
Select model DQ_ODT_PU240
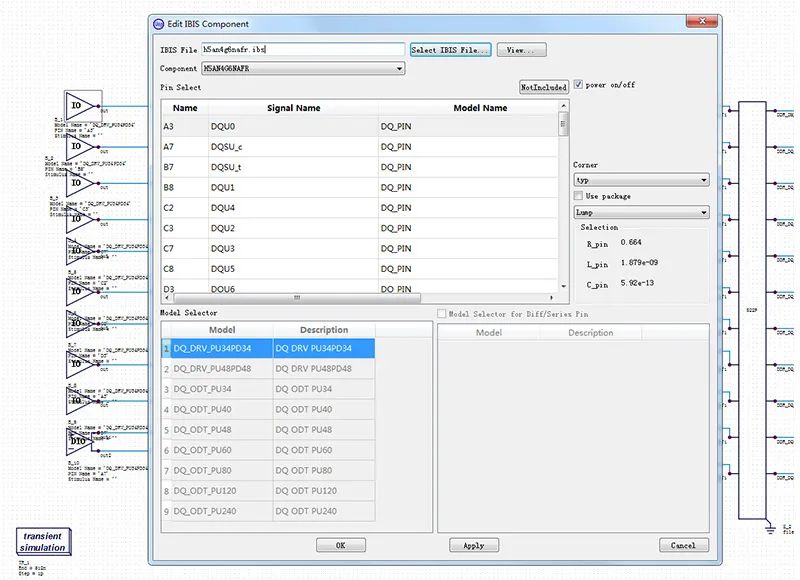222,511
